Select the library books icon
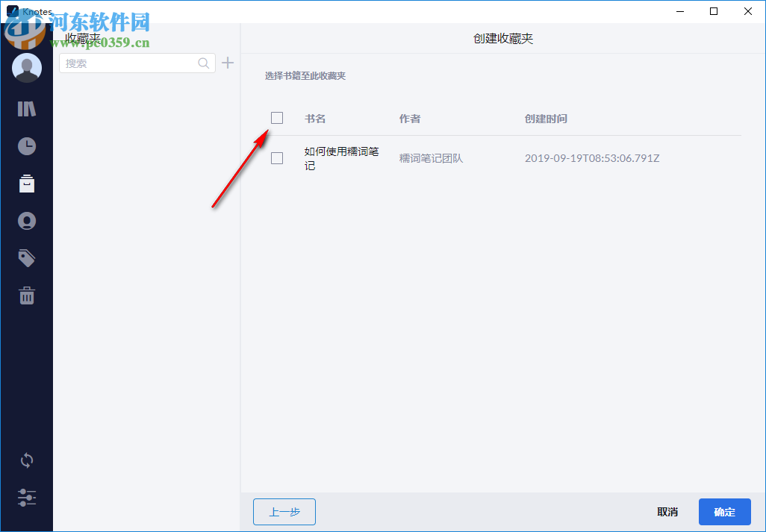 27,108
